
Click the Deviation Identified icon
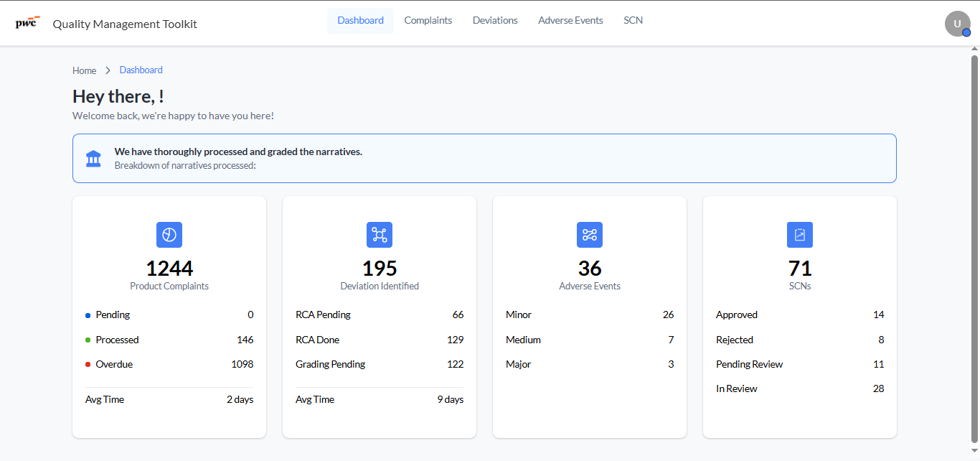380,235
